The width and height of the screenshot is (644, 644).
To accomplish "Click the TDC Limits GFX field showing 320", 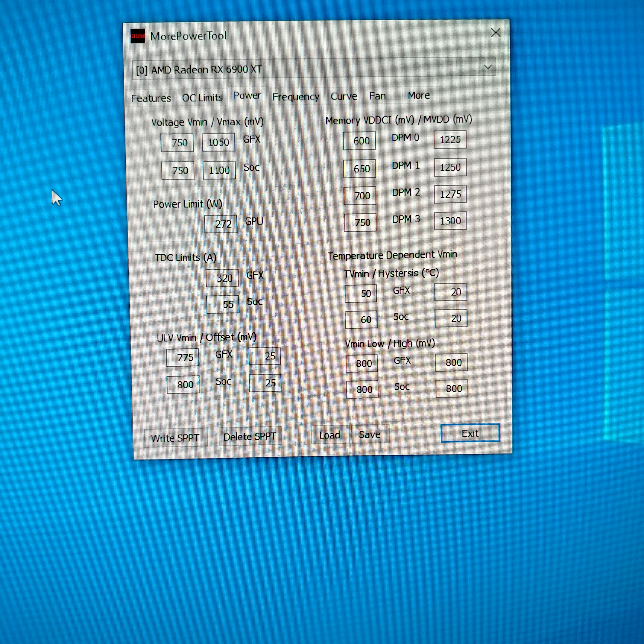I will (222, 278).
